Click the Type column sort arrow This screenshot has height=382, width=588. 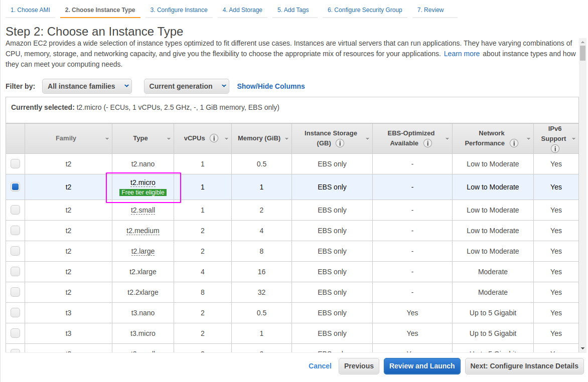[169, 139]
